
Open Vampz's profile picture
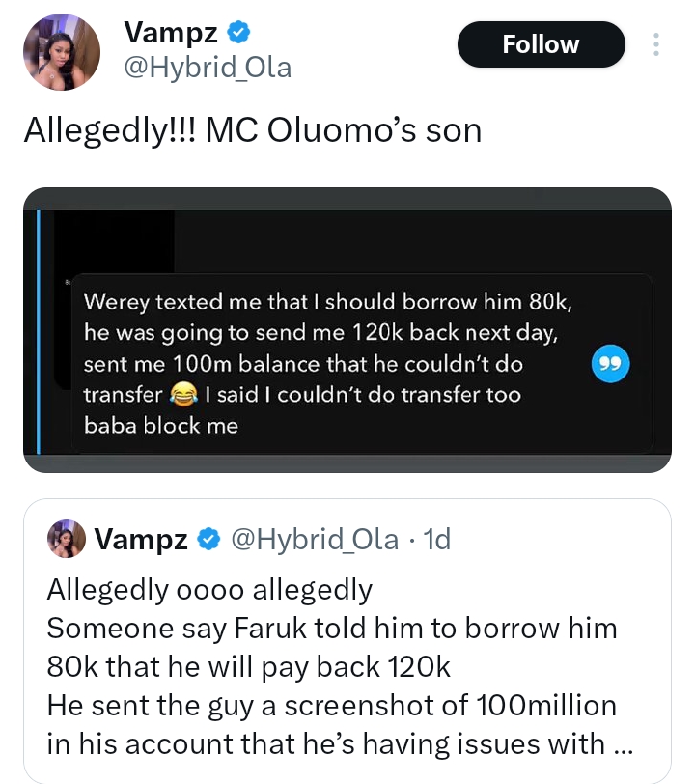62,44
